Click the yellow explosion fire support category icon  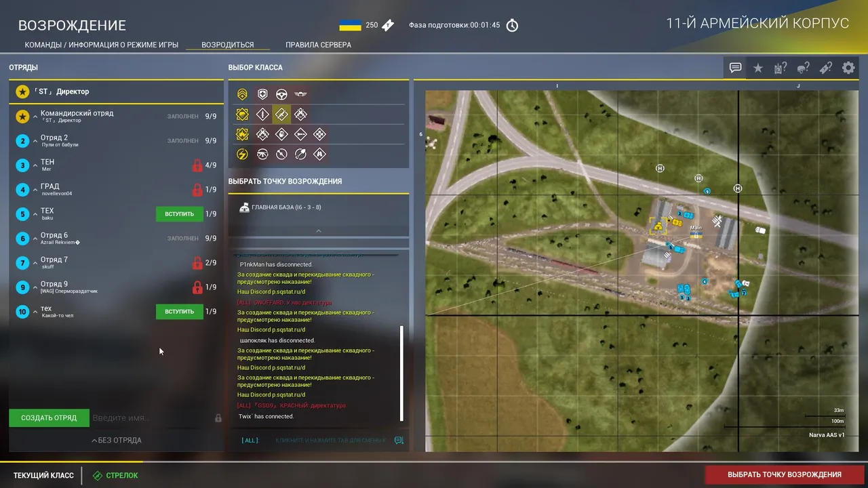tap(242, 134)
